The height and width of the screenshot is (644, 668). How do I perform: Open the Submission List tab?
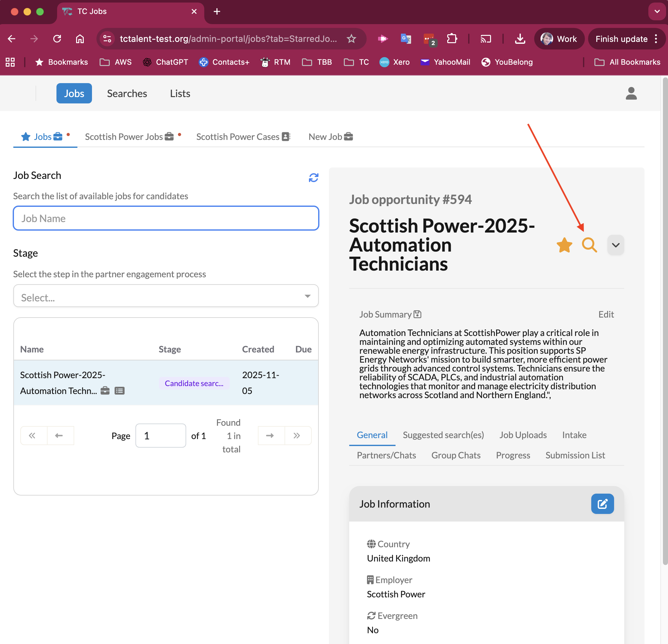point(575,455)
